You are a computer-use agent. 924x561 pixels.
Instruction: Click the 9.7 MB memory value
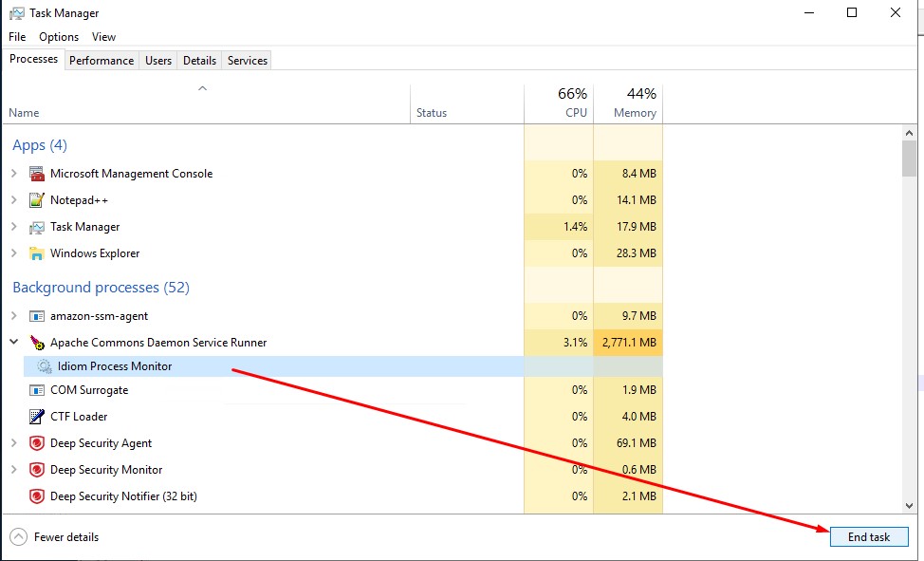click(638, 316)
